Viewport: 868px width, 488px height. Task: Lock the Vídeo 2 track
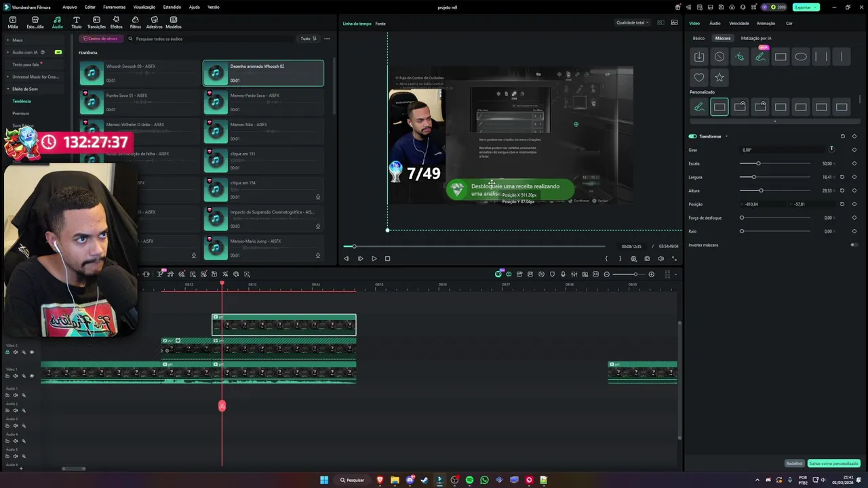tap(7, 352)
